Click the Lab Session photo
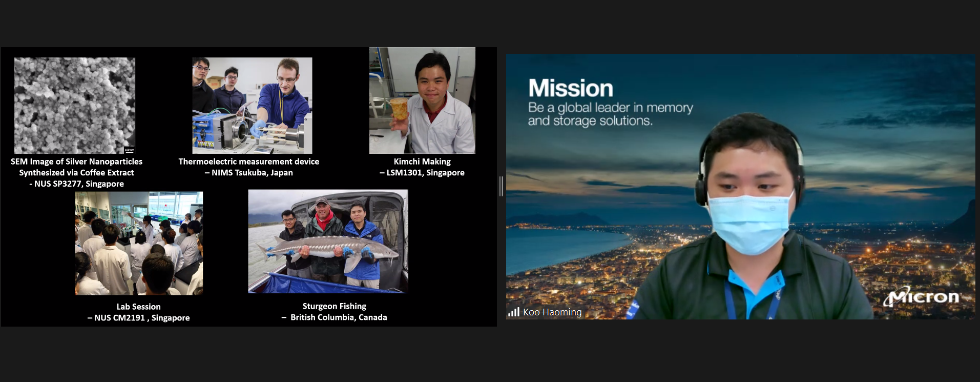The height and width of the screenshot is (382, 980). pyautogui.click(x=139, y=243)
